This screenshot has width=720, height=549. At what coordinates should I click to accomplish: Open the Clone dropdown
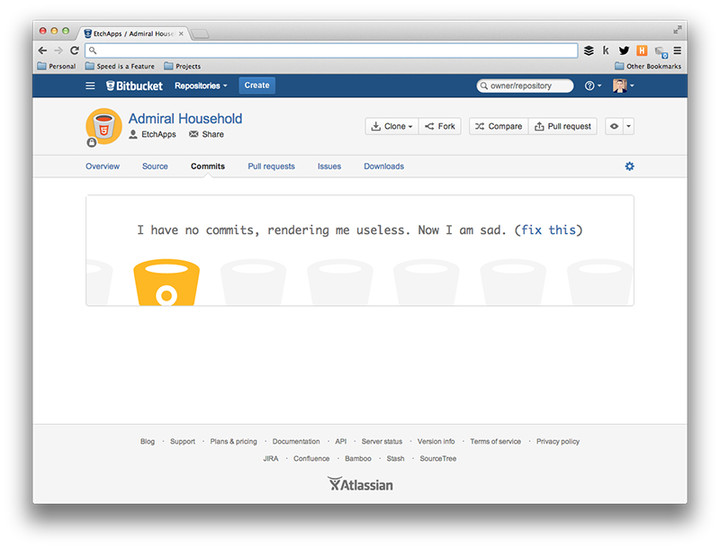(x=392, y=126)
